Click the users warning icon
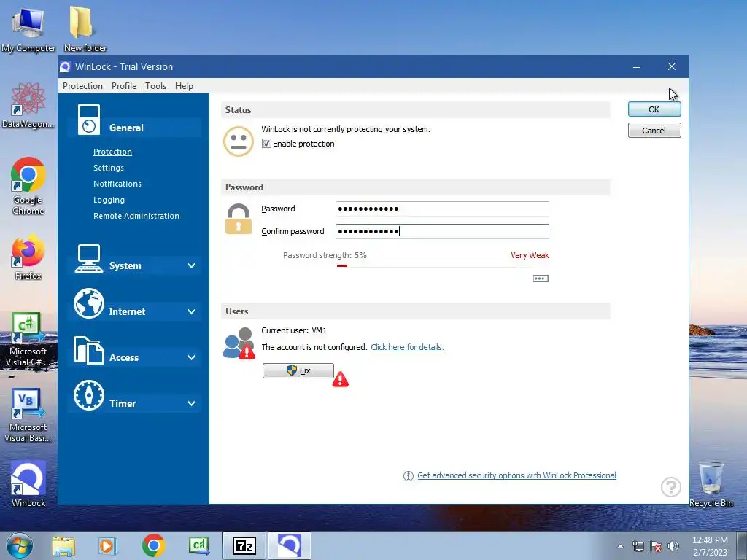This screenshot has width=747, height=560. coord(239,343)
